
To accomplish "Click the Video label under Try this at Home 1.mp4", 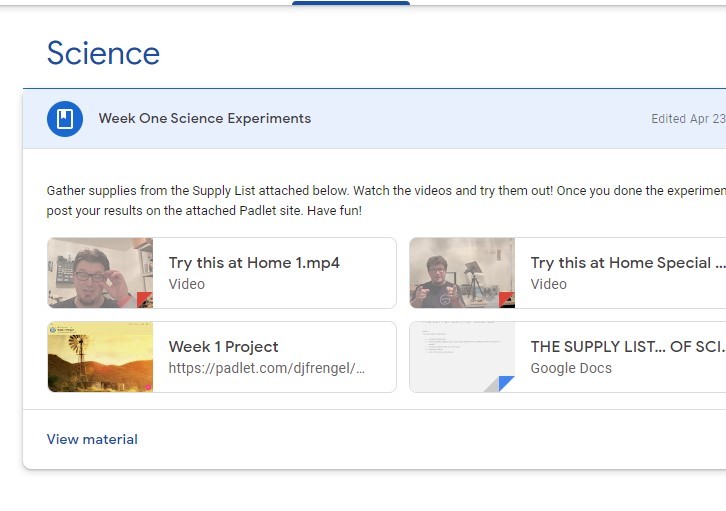I will click(186, 284).
